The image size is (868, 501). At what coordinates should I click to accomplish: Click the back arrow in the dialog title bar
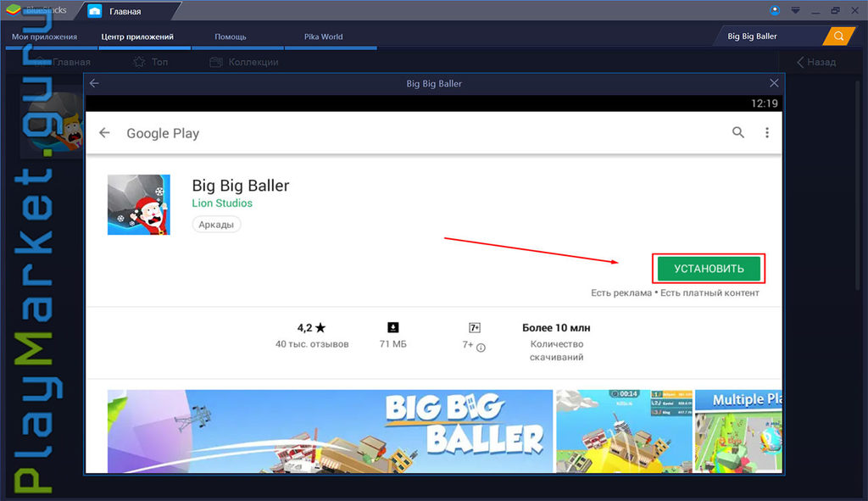click(94, 83)
